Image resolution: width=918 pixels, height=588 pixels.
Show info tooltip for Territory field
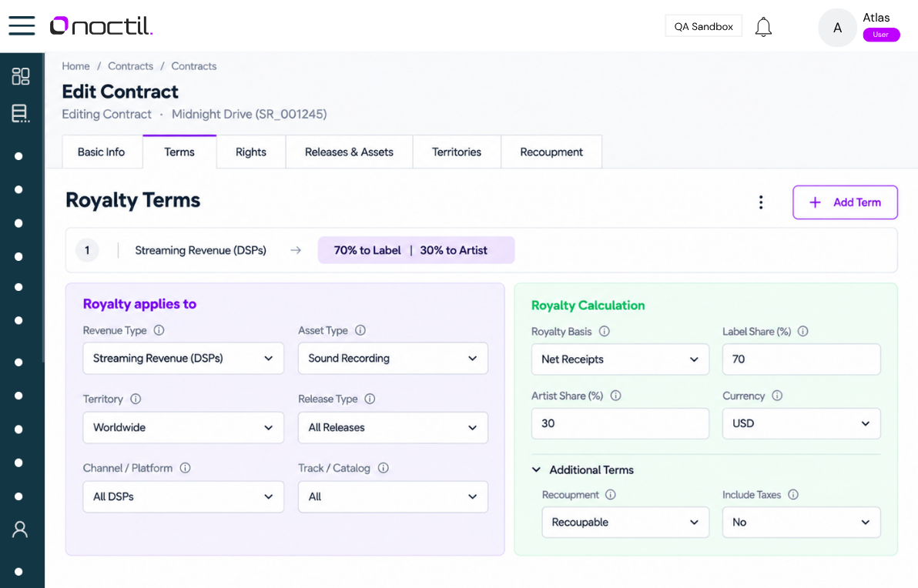pyautogui.click(x=136, y=399)
